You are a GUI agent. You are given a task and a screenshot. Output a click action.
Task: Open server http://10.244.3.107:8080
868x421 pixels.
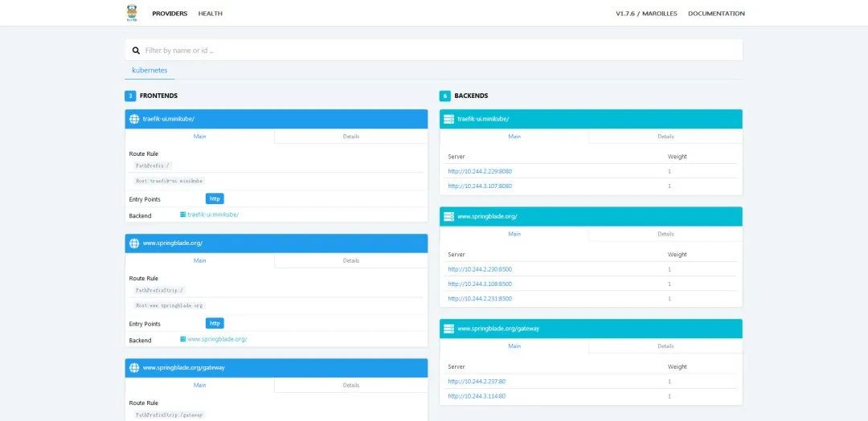[x=480, y=186]
